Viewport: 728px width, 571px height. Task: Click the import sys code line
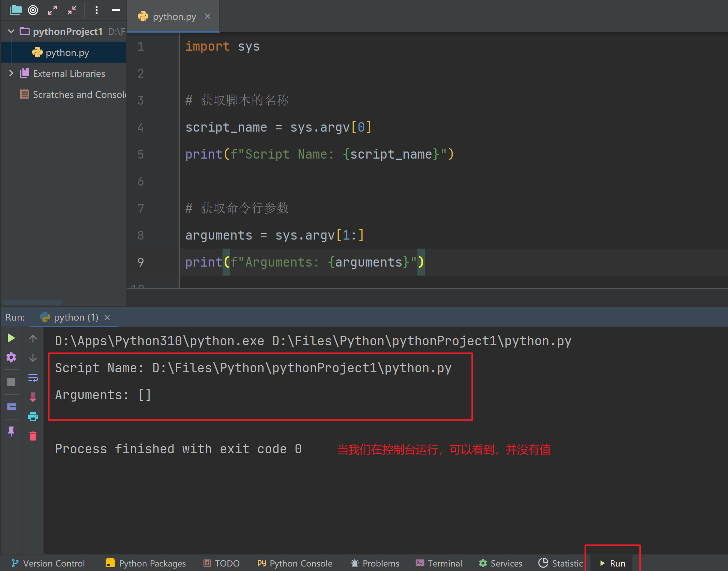tap(223, 46)
